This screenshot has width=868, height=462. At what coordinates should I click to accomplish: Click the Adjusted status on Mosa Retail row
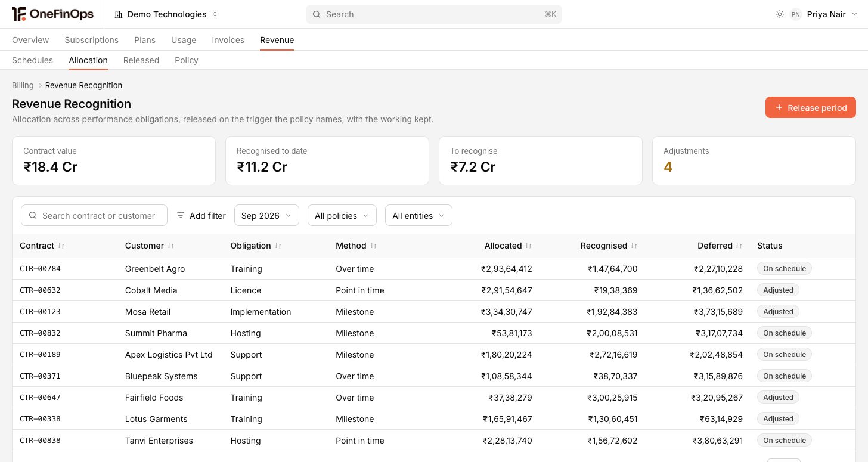click(778, 312)
